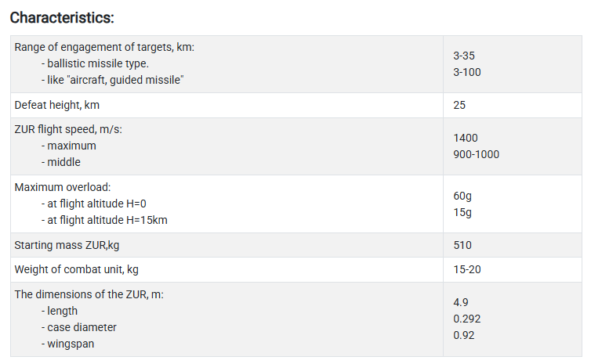Click the 'Range of engagement of targets, km' label
591x364 pixels.
[x=104, y=48]
